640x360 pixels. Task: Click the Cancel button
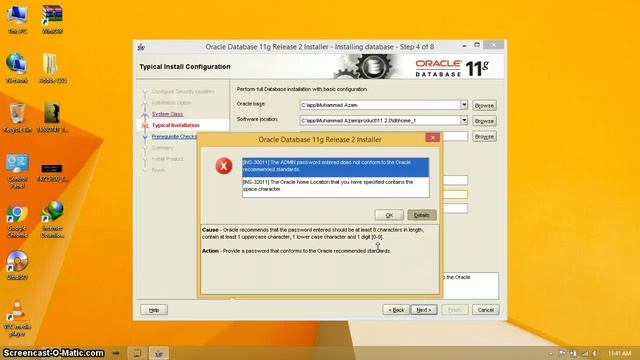pos(485,310)
